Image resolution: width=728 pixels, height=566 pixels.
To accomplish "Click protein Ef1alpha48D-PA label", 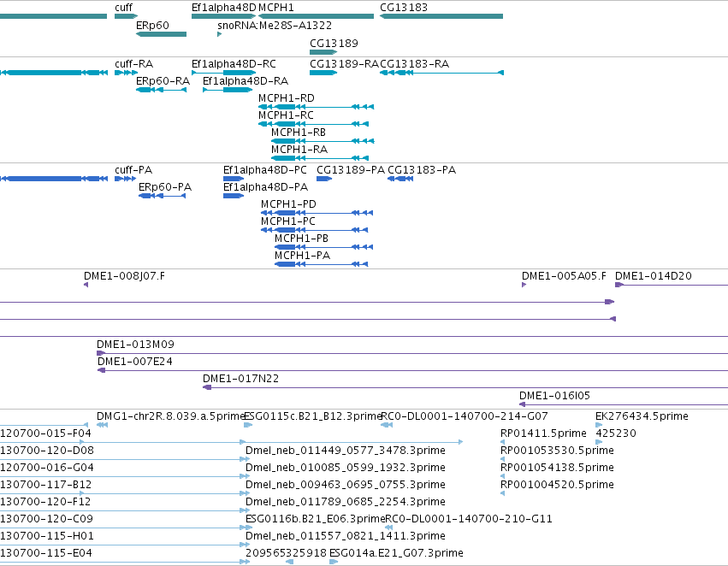I will coord(265,187).
